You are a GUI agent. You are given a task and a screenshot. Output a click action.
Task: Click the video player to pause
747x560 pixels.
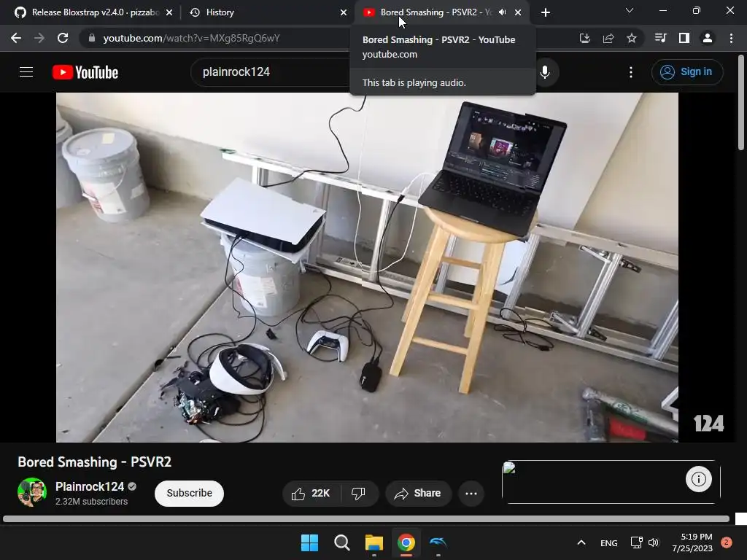click(x=367, y=267)
